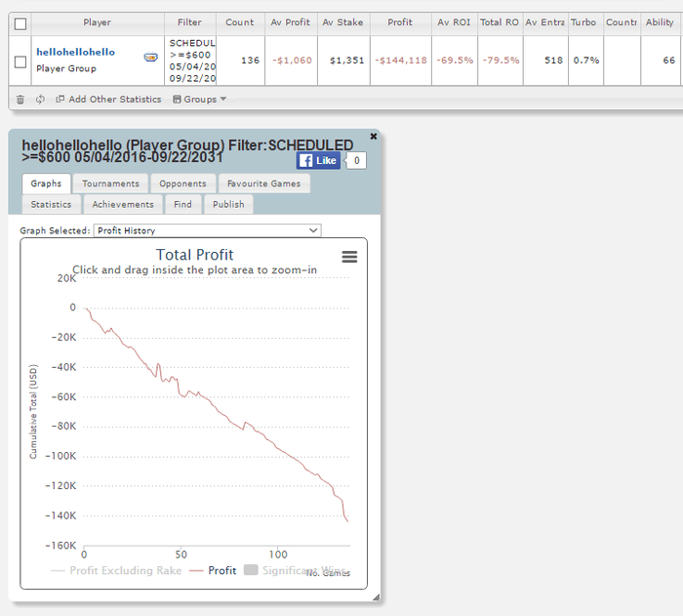Switch to the Graphs tab
This screenshot has width=683, height=616.
coord(46,184)
